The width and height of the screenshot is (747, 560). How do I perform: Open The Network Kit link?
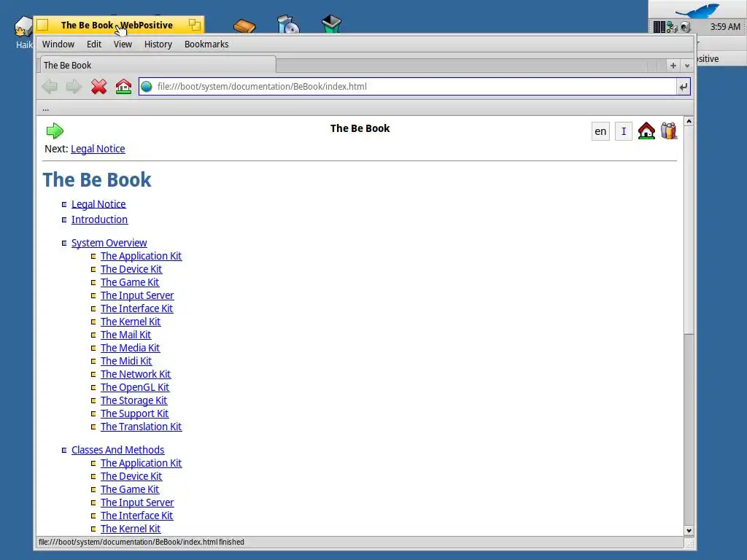[x=135, y=374]
